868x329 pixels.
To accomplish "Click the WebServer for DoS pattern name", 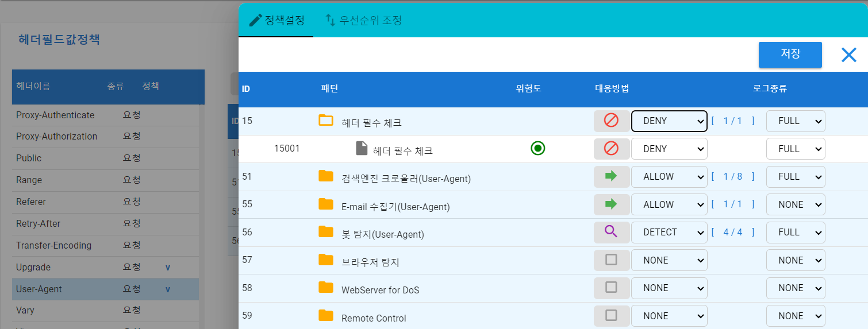I will [380, 291].
